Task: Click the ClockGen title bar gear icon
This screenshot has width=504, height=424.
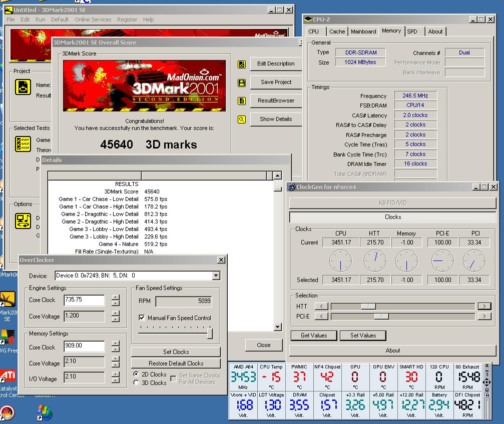Action: tap(291, 187)
